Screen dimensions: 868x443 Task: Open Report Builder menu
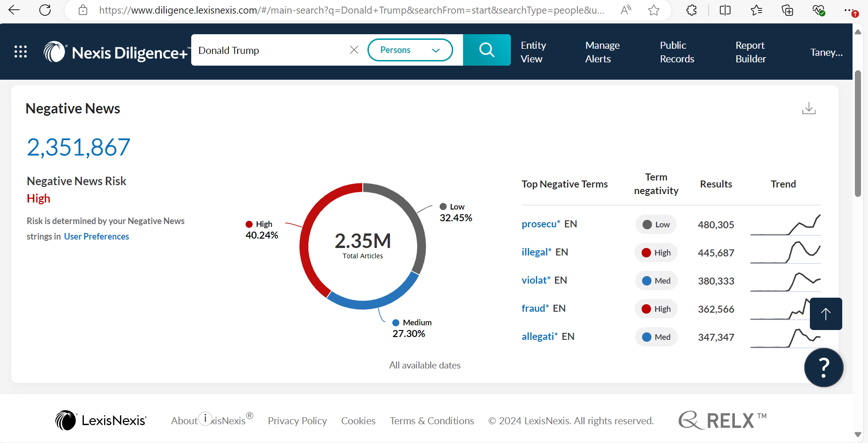point(750,52)
